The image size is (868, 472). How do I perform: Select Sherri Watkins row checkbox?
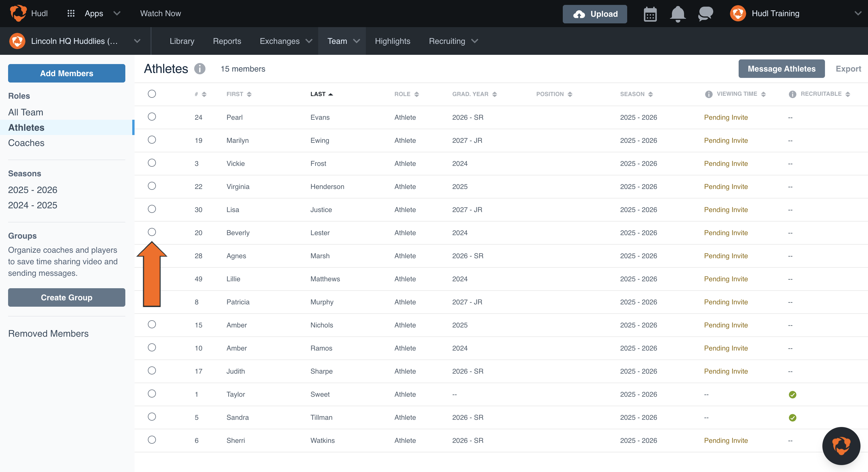pos(152,440)
